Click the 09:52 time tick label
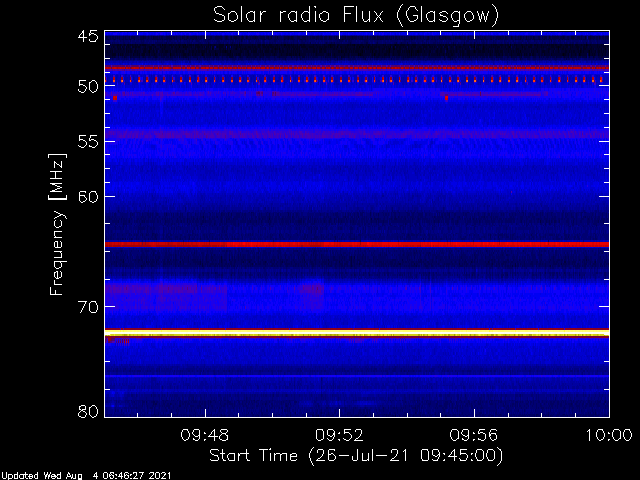Screen dimensions: 640x480 tap(339, 436)
